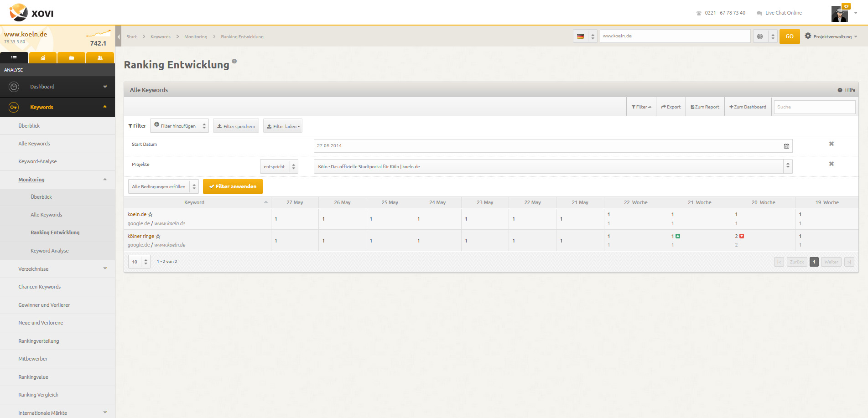The width and height of the screenshot is (868, 418).
Task: Open the users sidebar tab icon
Action: tap(100, 58)
